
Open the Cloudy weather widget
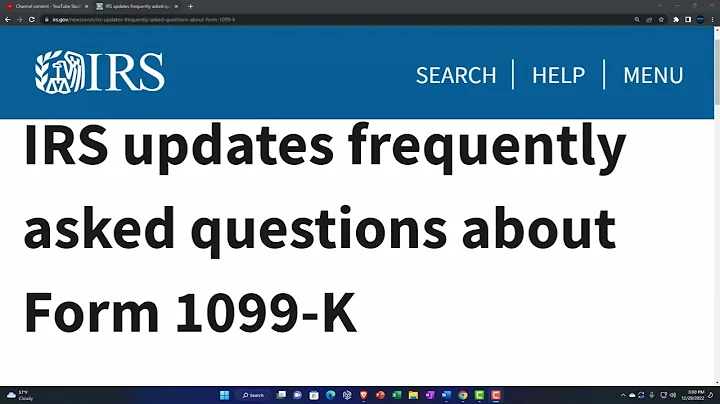click(20, 395)
